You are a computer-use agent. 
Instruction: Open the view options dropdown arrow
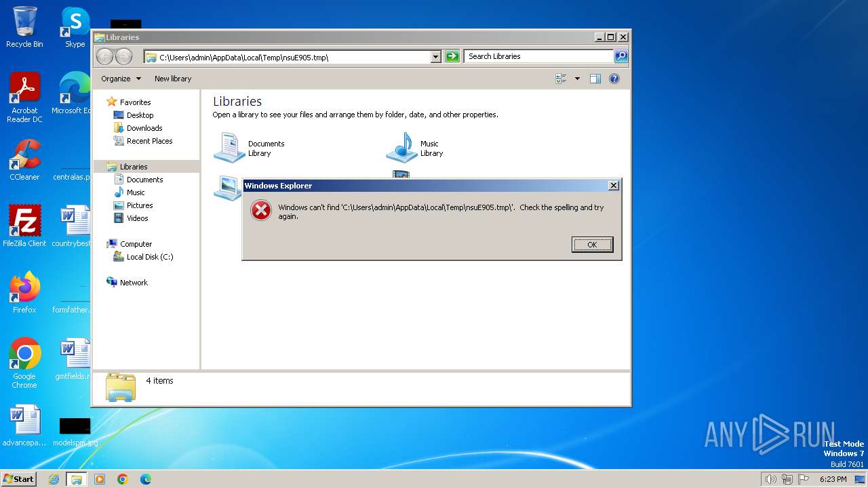point(577,79)
